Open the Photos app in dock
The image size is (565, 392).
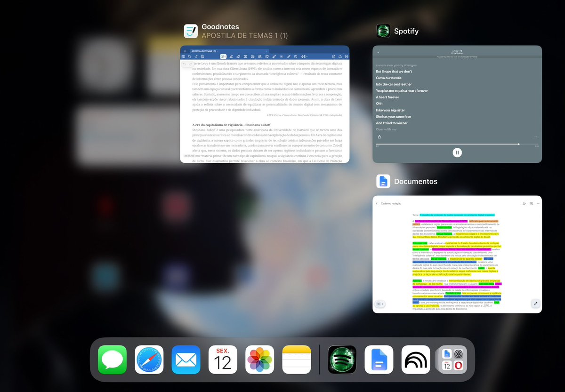coord(260,360)
